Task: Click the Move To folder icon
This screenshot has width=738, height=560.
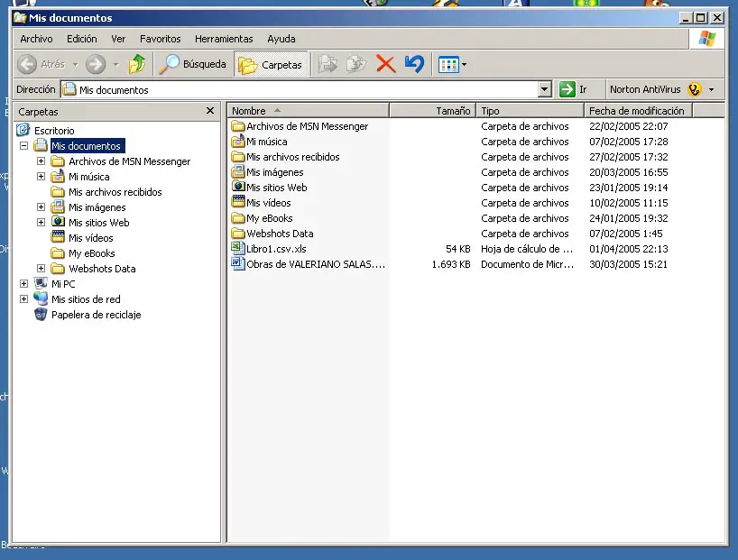Action: (328, 64)
